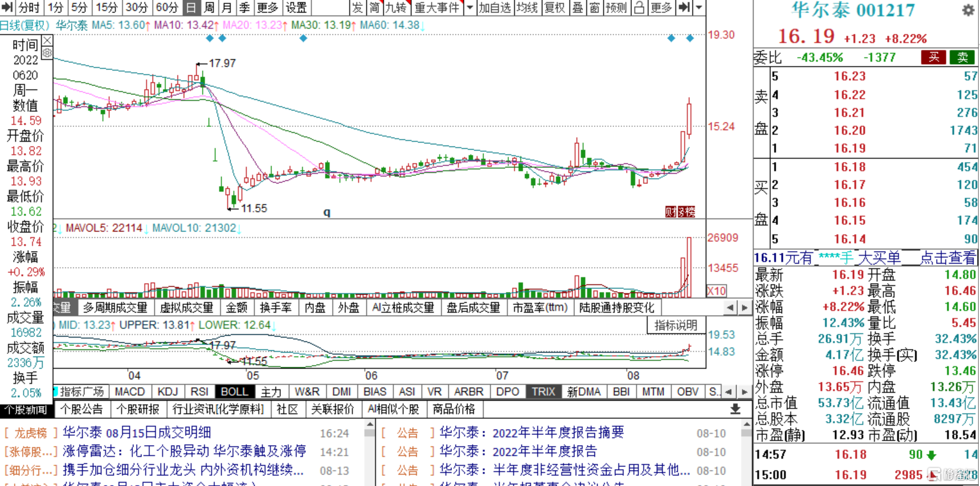980x486 pixels.
Task: Open news 涨停雷达 化工个股异动
Action: pyautogui.click(x=185, y=451)
